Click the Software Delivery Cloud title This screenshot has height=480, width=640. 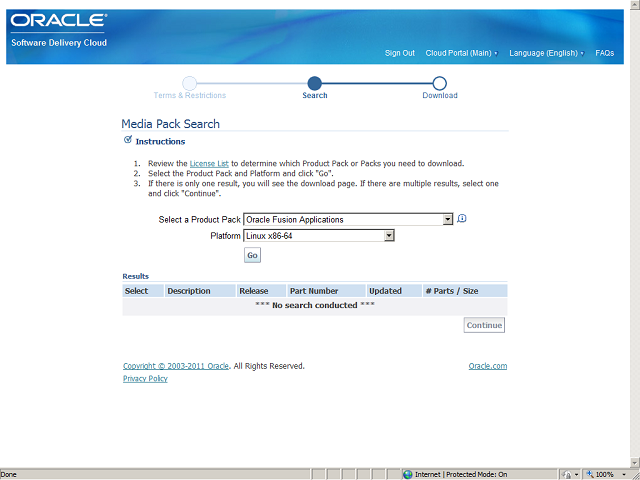click(59, 42)
